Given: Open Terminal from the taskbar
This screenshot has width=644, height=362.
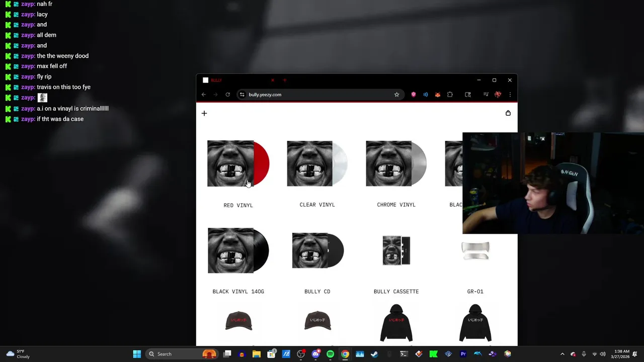Looking at the screenshot, I should coord(404,354).
